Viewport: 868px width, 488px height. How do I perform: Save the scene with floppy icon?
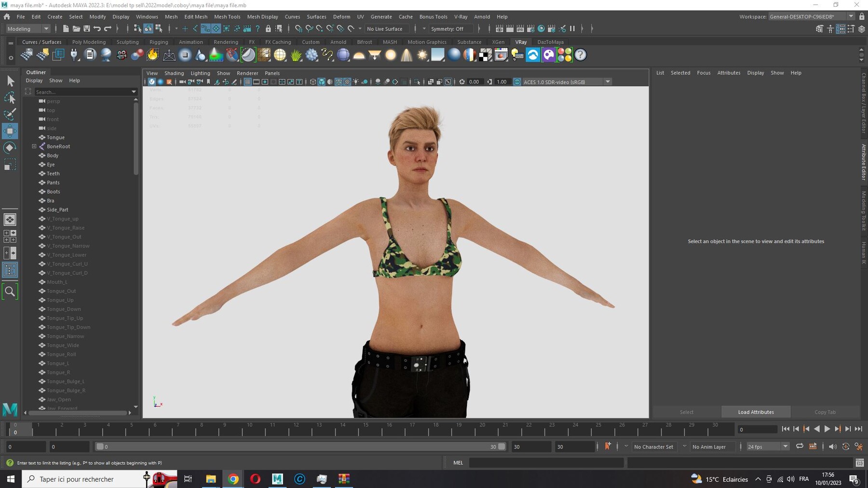[87, 29]
